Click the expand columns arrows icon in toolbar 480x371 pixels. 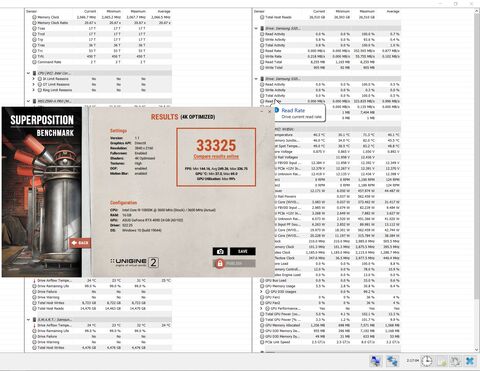coord(376,361)
